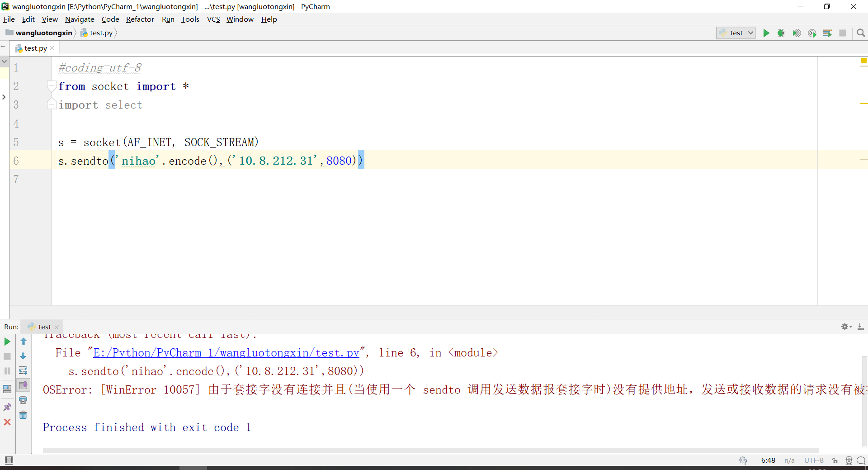Click test.py breadcrumb in navigation bar
This screenshot has width=868, height=470.
pos(97,33)
